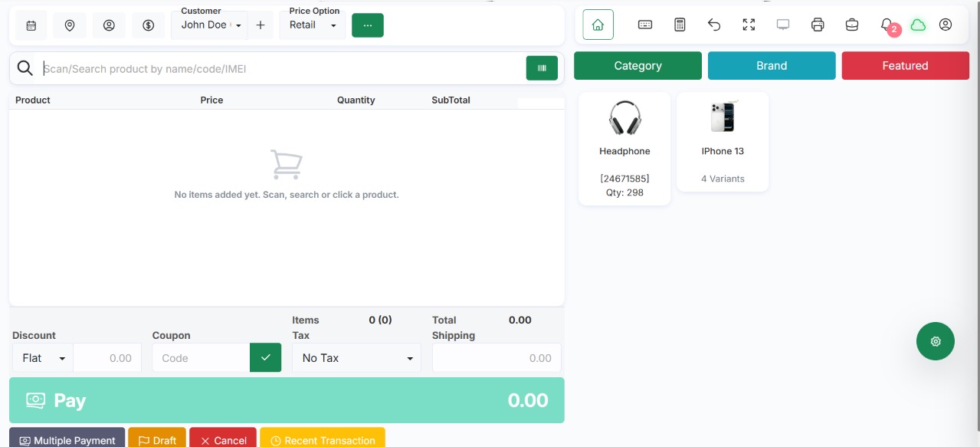Click the return/undo arrow icon

[714, 25]
